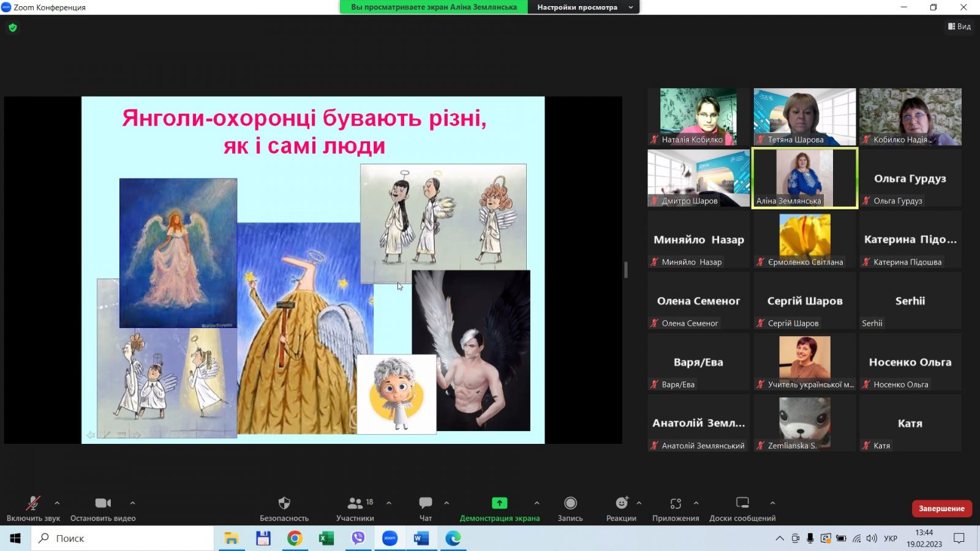
Task: Select Учитель української мови tile
Action: click(804, 361)
